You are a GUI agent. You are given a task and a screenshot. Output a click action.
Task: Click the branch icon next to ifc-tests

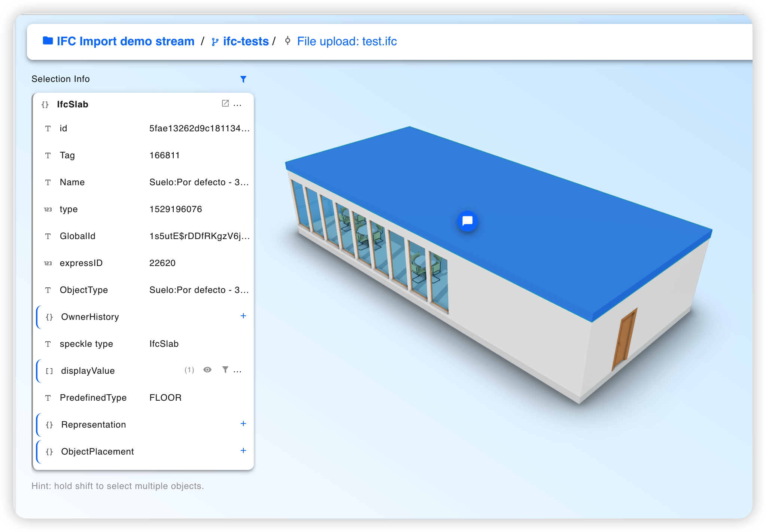pos(215,42)
